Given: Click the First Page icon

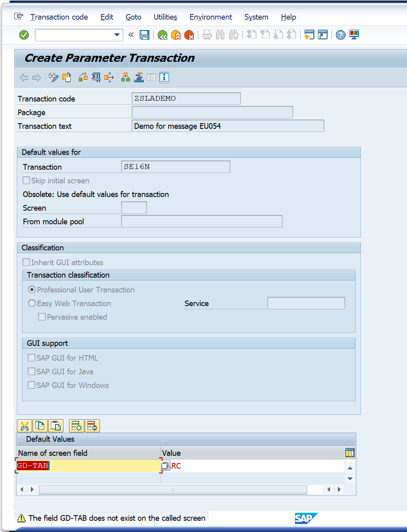Looking at the screenshot, I should pos(252,35).
